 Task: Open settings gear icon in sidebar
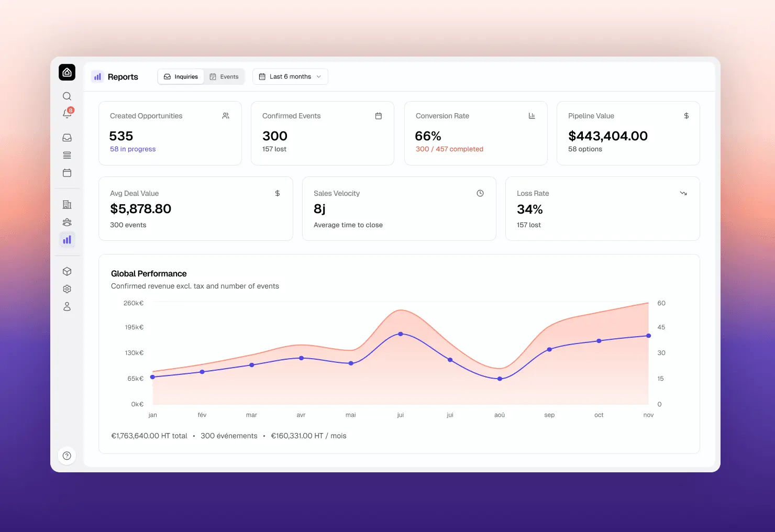point(67,289)
